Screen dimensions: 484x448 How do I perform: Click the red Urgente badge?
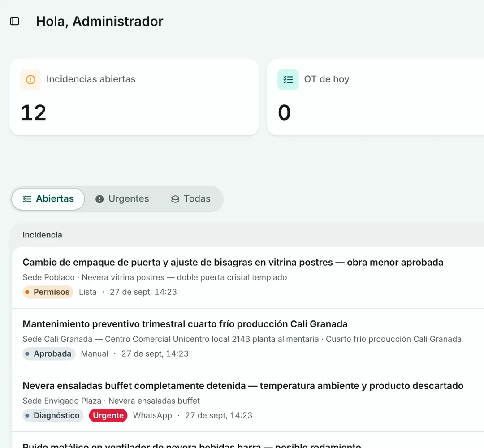click(108, 415)
